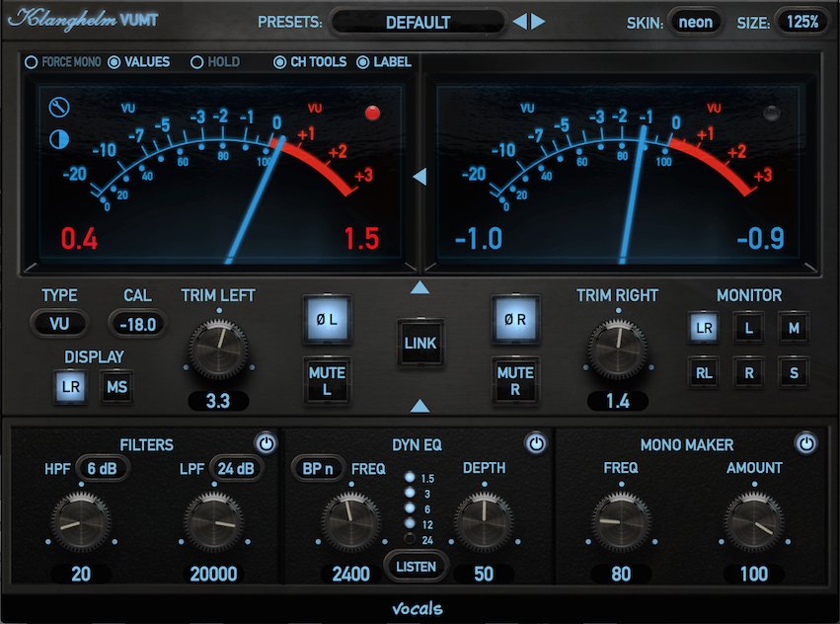Select monitor mode S
The height and width of the screenshot is (624, 840).
pyautogui.click(x=794, y=372)
